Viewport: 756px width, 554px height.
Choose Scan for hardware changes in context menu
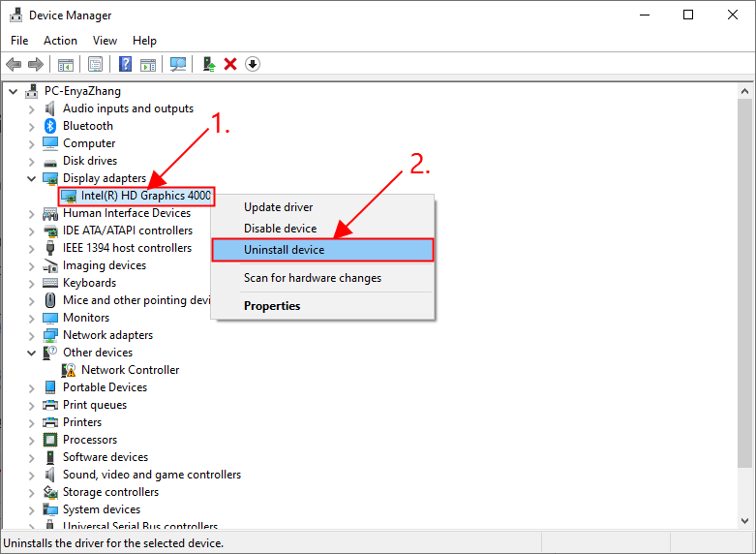point(322,278)
